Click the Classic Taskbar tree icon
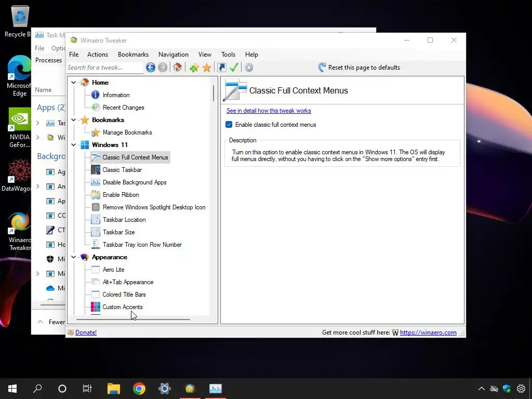This screenshot has height=399, width=532. (96, 170)
